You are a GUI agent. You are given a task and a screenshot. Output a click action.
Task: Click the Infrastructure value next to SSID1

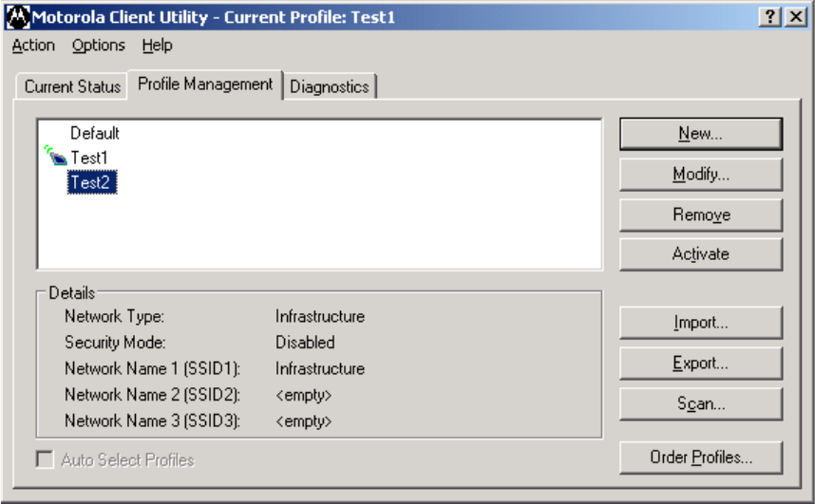click(x=320, y=368)
